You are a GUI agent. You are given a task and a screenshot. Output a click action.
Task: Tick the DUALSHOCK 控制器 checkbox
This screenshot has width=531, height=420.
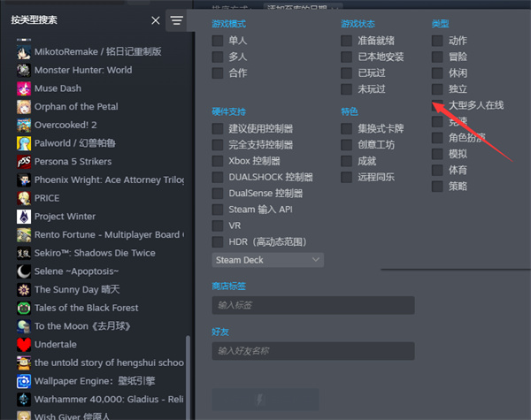[218, 177]
